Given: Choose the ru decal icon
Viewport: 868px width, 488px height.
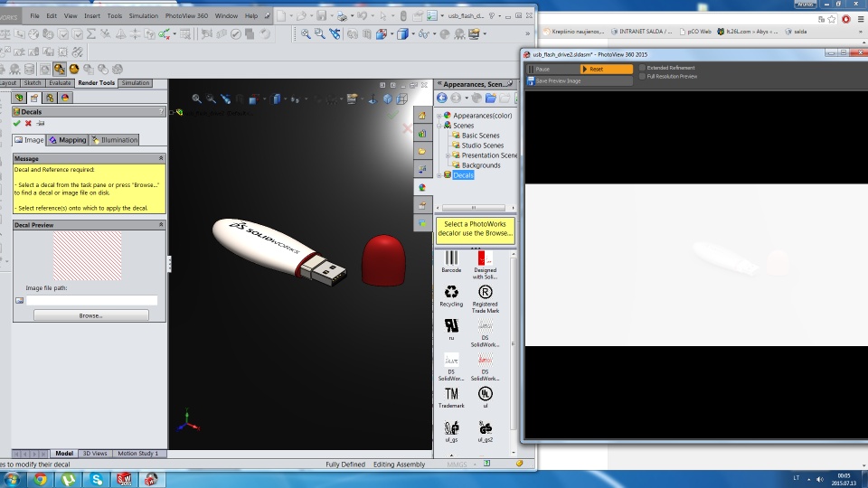Looking at the screenshot, I should pos(451,325).
